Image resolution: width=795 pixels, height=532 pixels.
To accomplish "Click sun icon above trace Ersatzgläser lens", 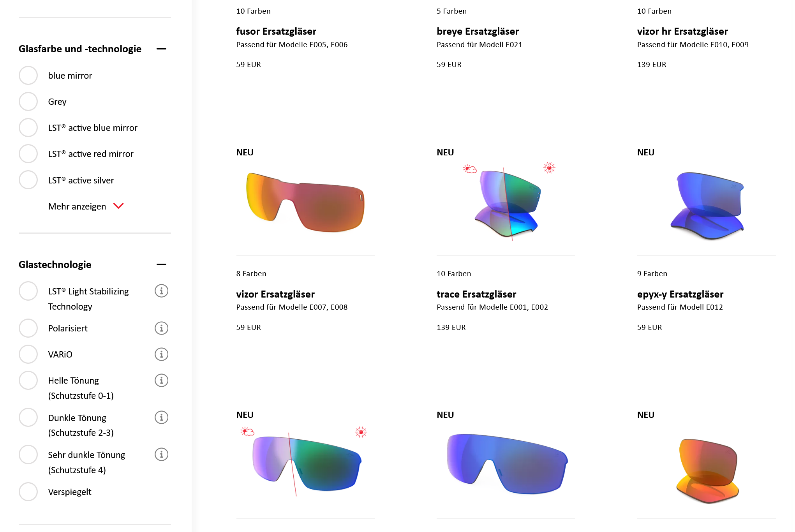I will [549, 168].
